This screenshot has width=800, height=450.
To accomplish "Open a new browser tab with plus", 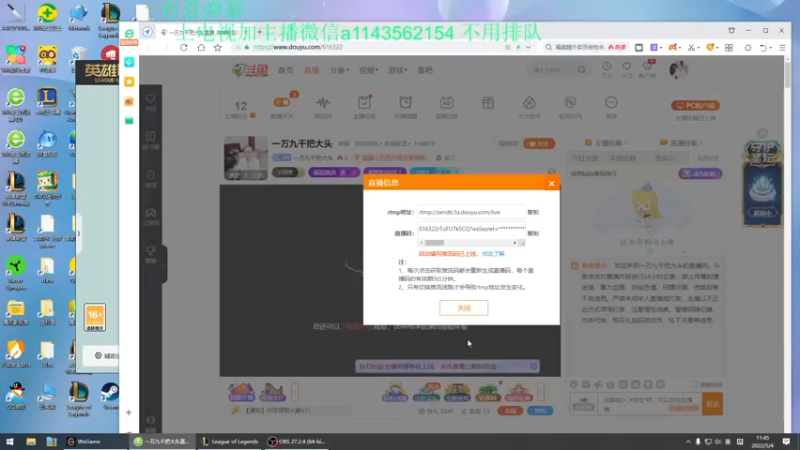I will (259, 32).
